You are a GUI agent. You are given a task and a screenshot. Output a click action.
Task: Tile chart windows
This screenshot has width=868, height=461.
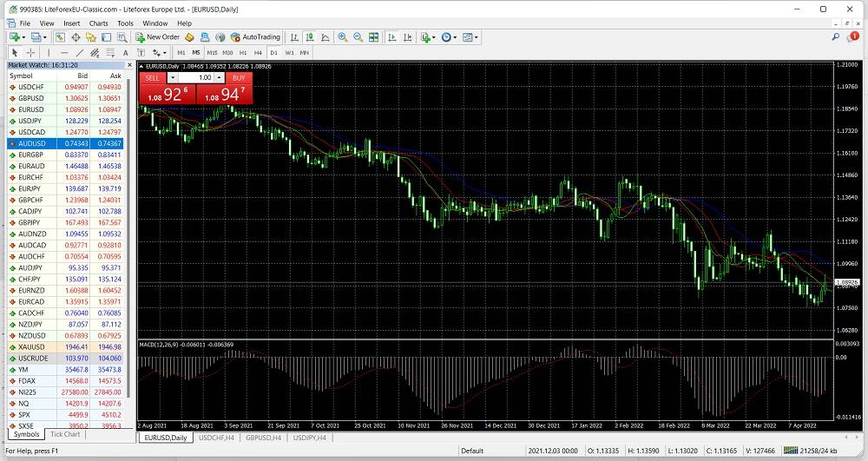(x=373, y=37)
